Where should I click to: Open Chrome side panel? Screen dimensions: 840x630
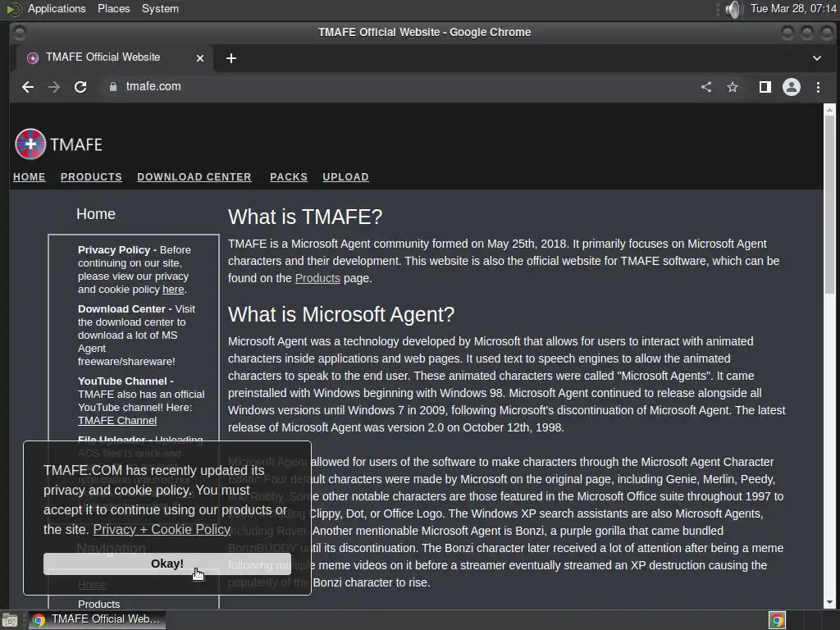[765, 87]
